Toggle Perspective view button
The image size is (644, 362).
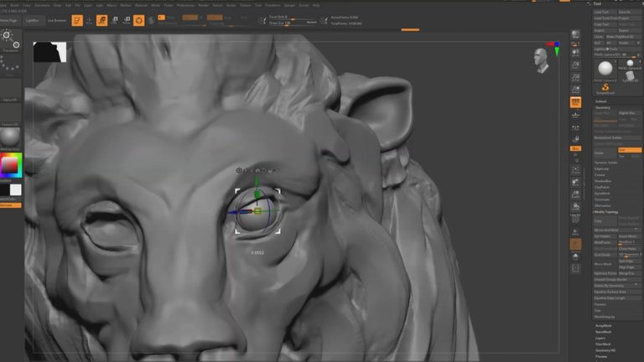point(576,102)
